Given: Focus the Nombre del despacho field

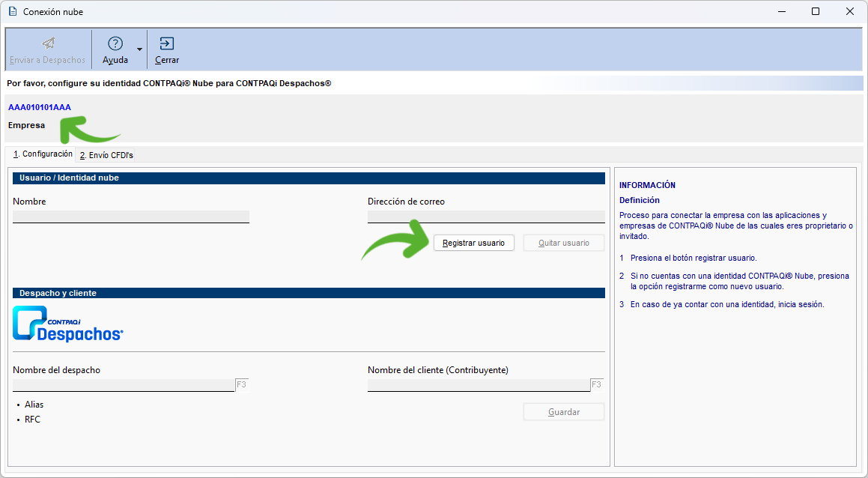Looking at the screenshot, I should pos(124,385).
